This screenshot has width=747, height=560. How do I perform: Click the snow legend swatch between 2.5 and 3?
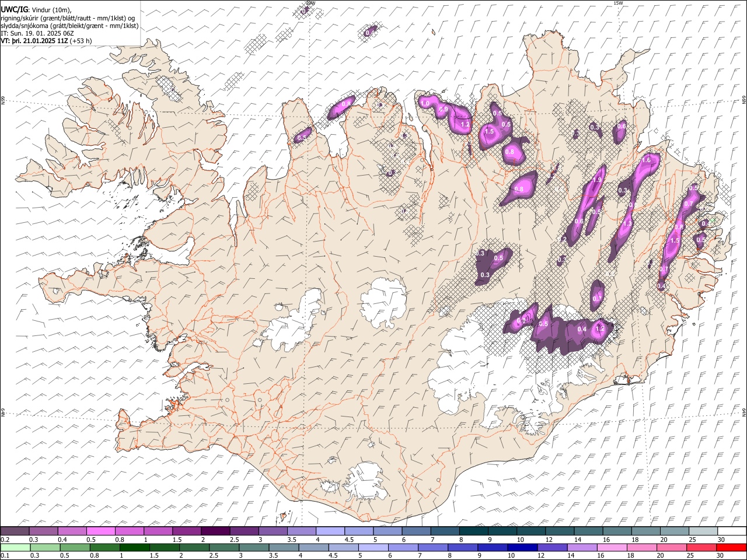[244, 531]
